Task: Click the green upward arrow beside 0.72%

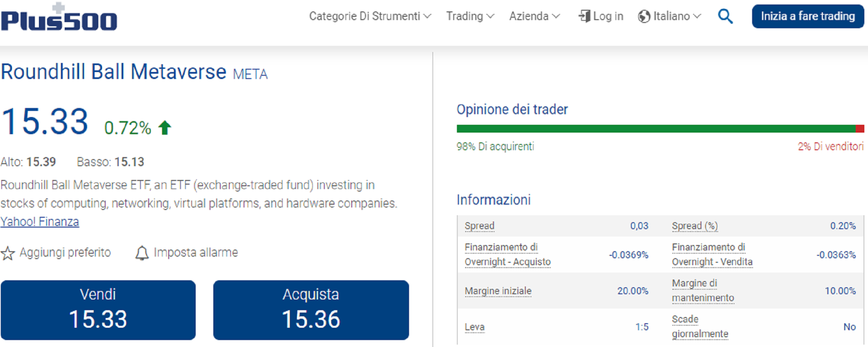Action: [x=165, y=127]
